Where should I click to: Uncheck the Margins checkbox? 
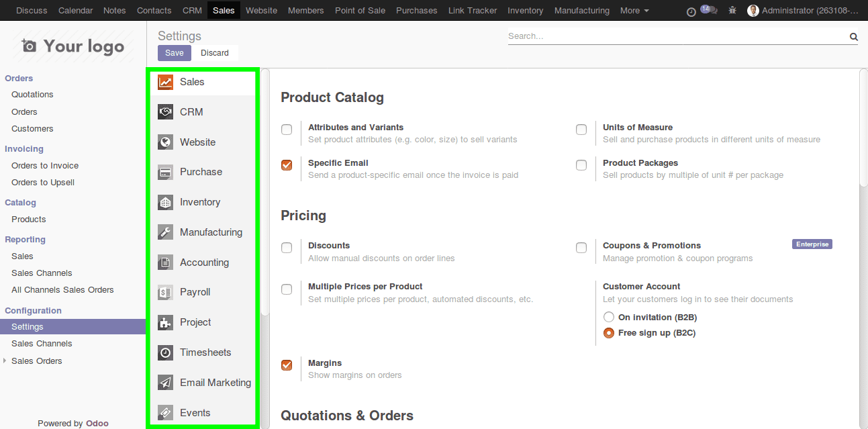coord(287,365)
